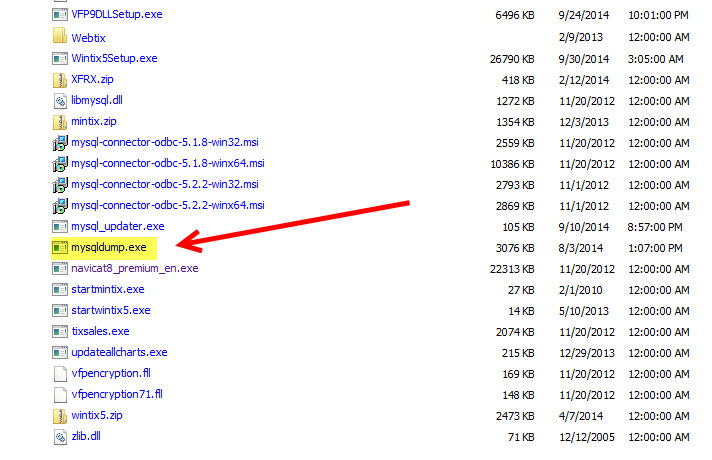Open the VFP9DLLSetup.exe link
The height and width of the screenshot is (460, 712).
[x=117, y=15]
